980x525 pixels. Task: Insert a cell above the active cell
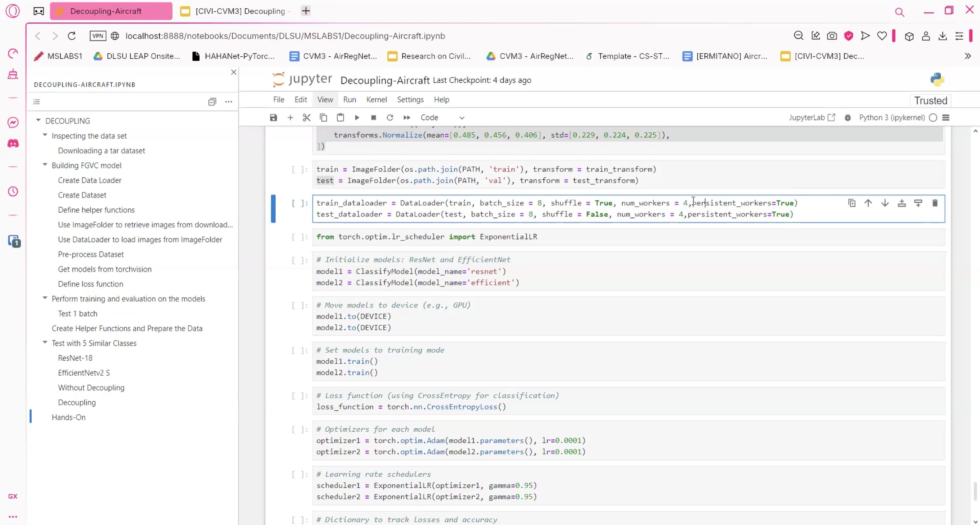tap(902, 203)
